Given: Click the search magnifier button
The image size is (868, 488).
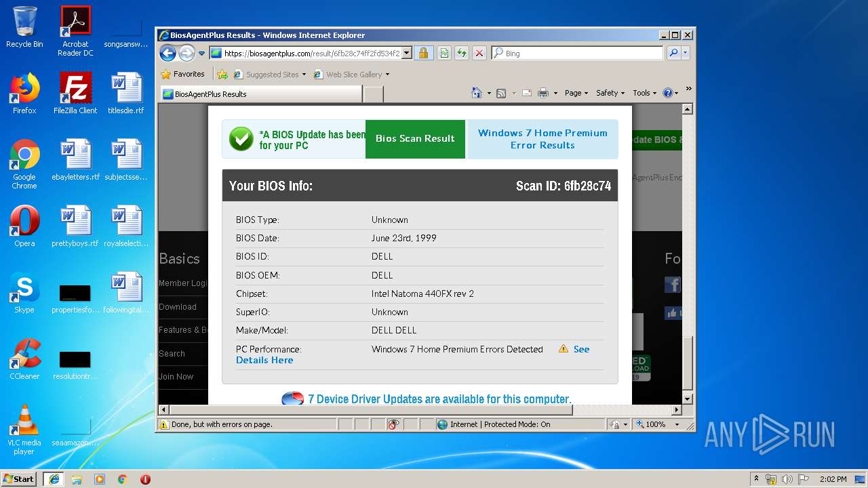Looking at the screenshot, I should [673, 53].
